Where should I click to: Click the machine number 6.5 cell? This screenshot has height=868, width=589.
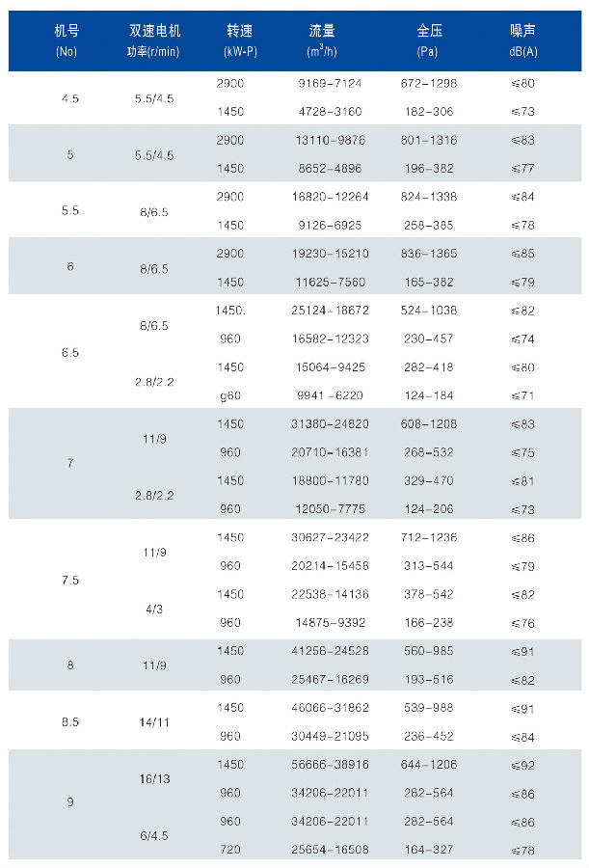[x=69, y=352]
